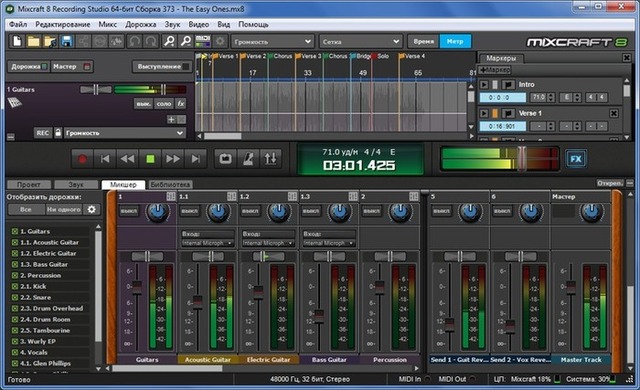
Task: Unlock the Guitars track automation lock icon
Action: pos(58,133)
